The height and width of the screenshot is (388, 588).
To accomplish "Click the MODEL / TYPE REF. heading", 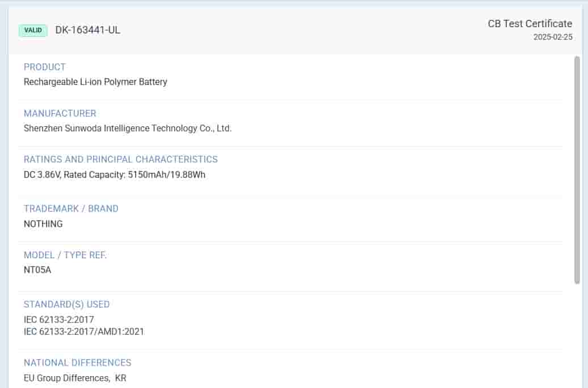I will [x=65, y=255].
